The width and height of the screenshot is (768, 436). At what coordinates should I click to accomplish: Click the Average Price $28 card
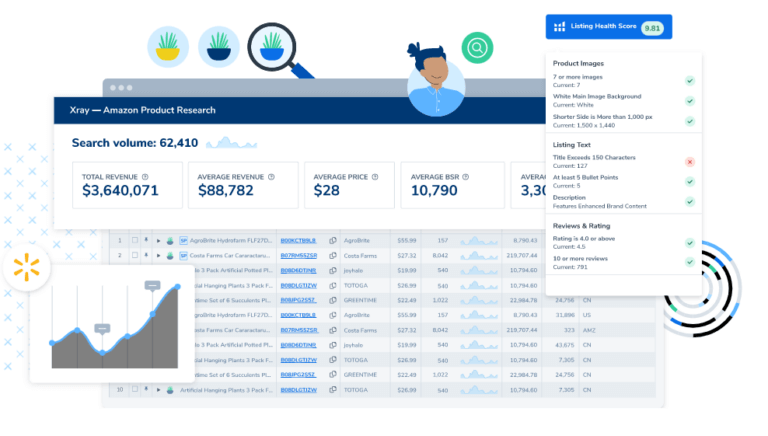349,185
